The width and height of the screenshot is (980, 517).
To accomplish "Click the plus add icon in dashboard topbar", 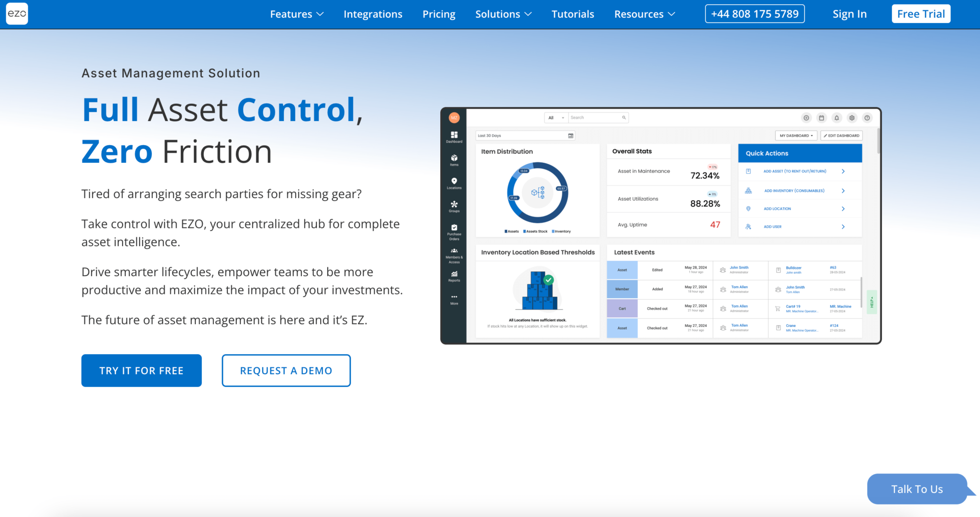I will (x=806, y=118).
